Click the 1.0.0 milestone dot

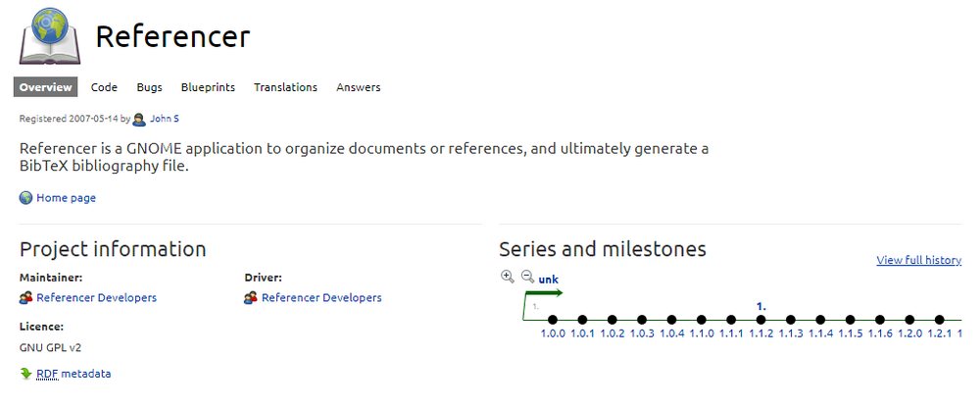[x=553, y=320]
